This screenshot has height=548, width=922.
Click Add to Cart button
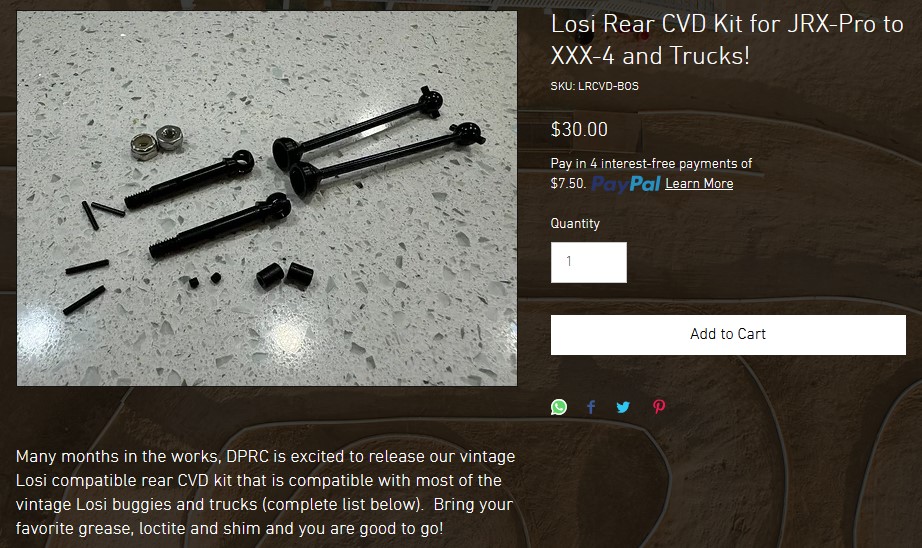tap(728, 335)
